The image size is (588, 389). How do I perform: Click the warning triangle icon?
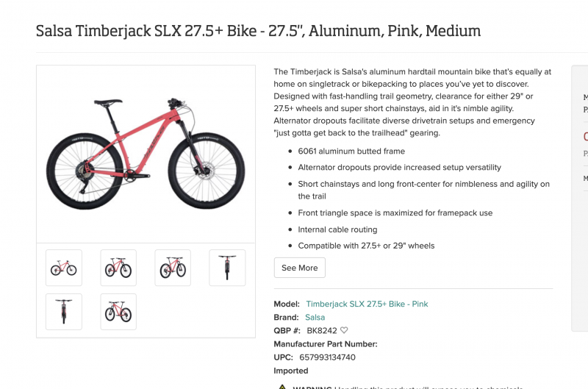pyautogui.click(x=282, y=387)
